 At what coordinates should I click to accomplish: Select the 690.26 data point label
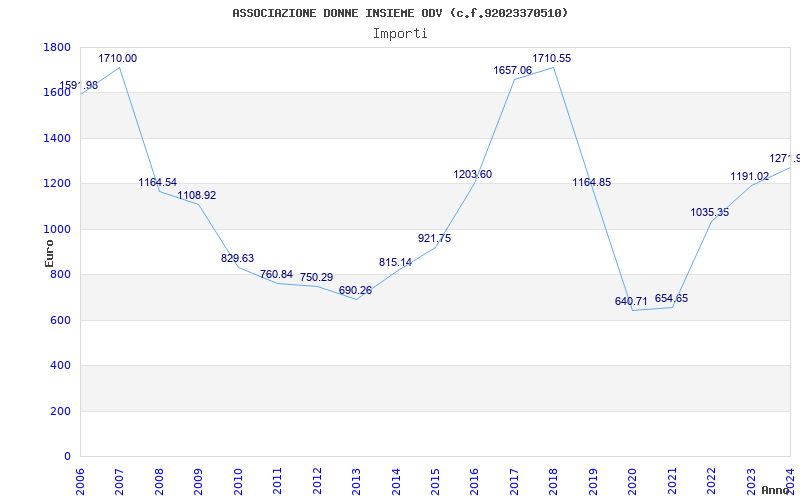point(355,291)
